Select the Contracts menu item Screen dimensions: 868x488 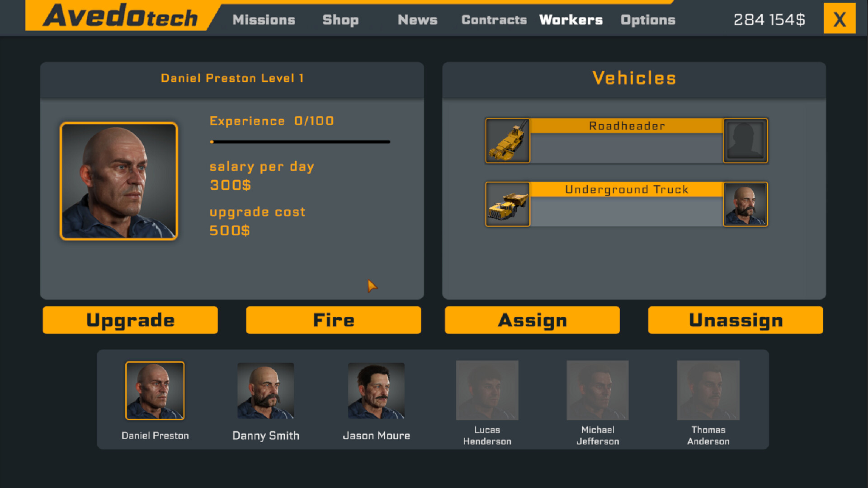(x=495, y=20)
